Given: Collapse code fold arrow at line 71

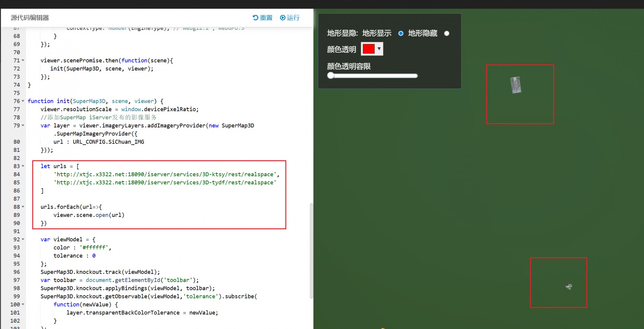Looking at the screenshot, I should (23, 60).
